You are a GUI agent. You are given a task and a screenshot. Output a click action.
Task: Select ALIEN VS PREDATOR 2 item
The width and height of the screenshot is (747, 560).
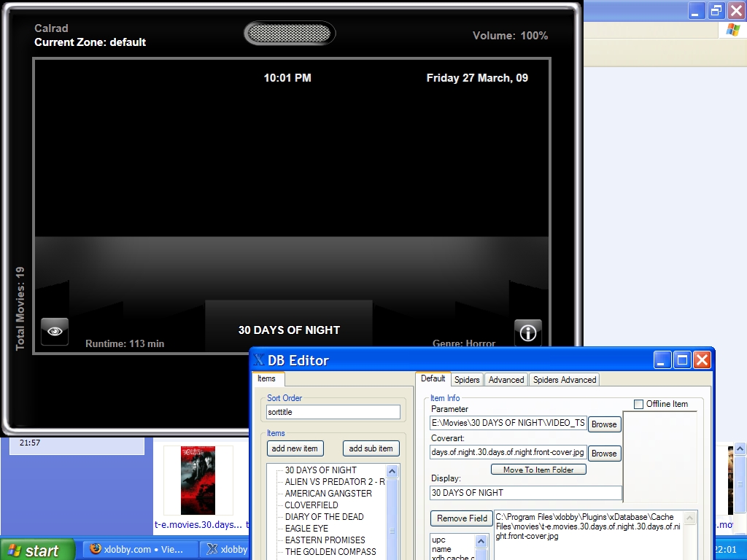[x=335, y=482]
